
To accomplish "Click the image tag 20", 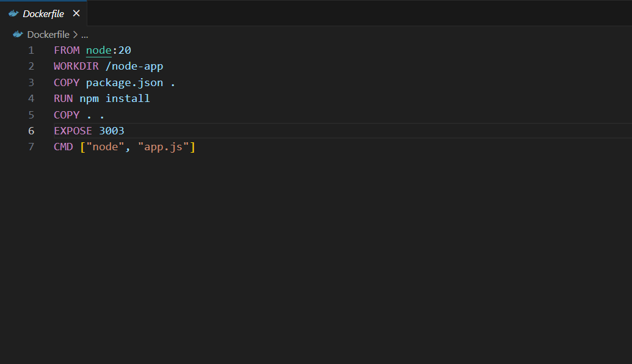I will tap(125, 51).
